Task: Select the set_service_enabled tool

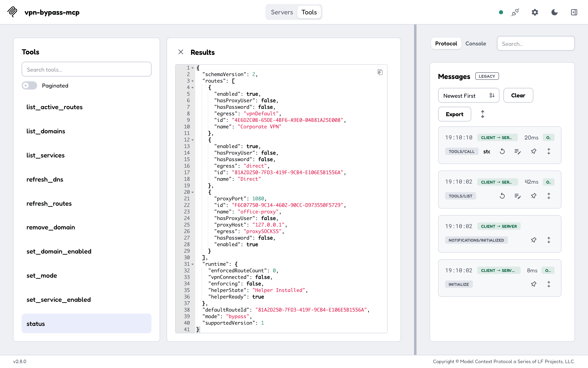Action: click(x=87, y=300)
